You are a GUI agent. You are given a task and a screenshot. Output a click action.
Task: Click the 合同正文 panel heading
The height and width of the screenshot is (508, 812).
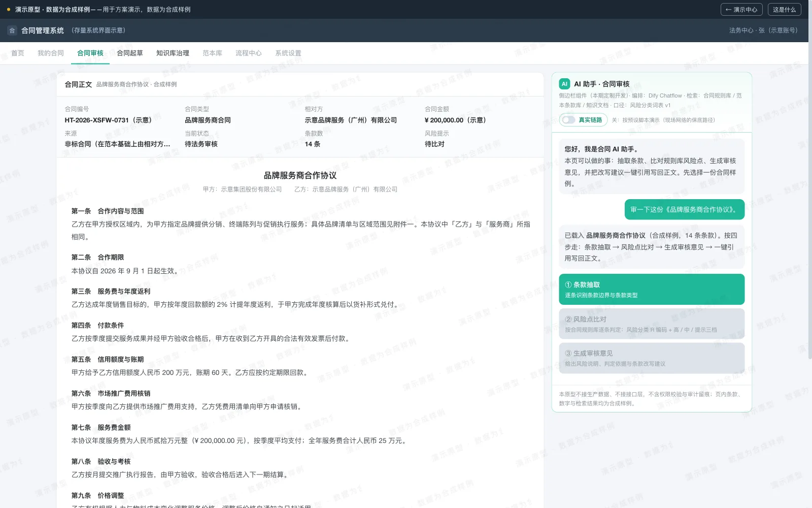pos(78,84)
